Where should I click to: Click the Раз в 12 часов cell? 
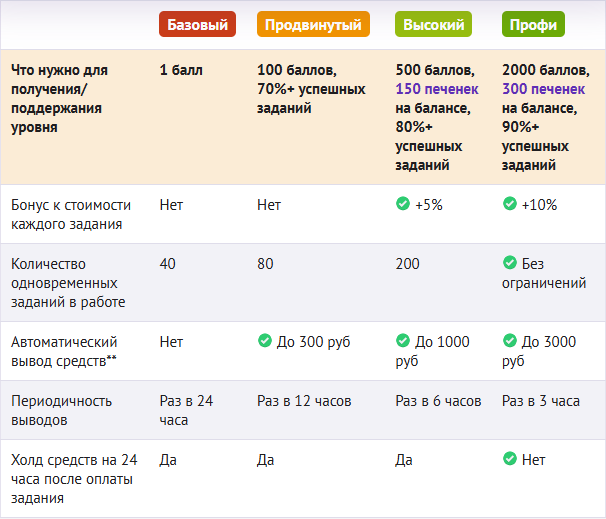305,401
